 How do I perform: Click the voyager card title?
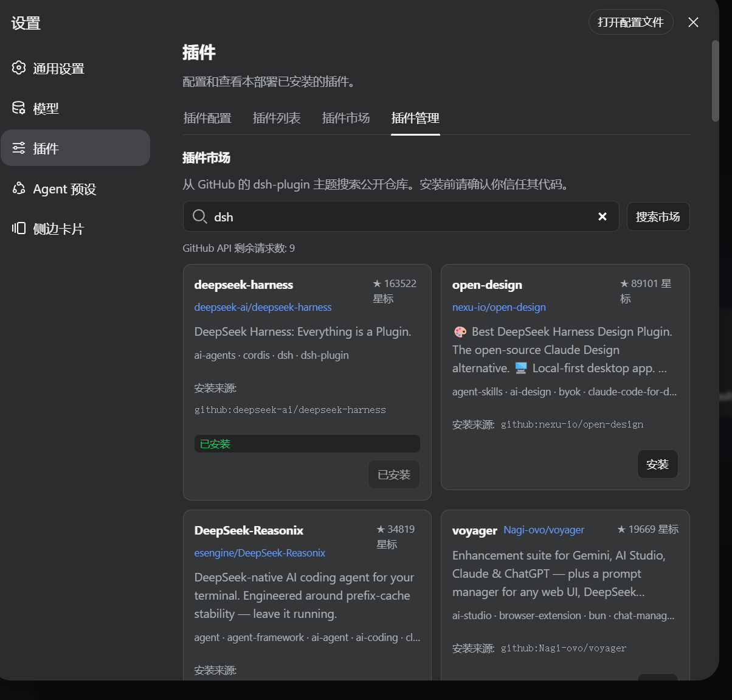point(474,530)
